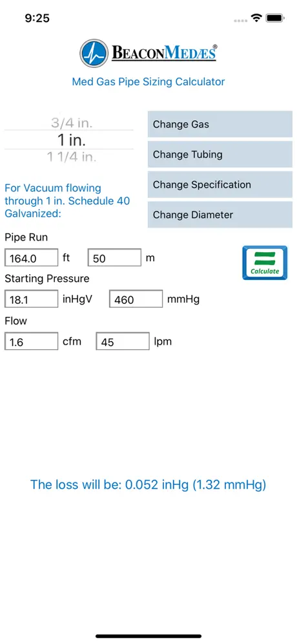This screenshot has height=644, width=297.
Task: Open the Change Tubing option
Action: (220, 155)
